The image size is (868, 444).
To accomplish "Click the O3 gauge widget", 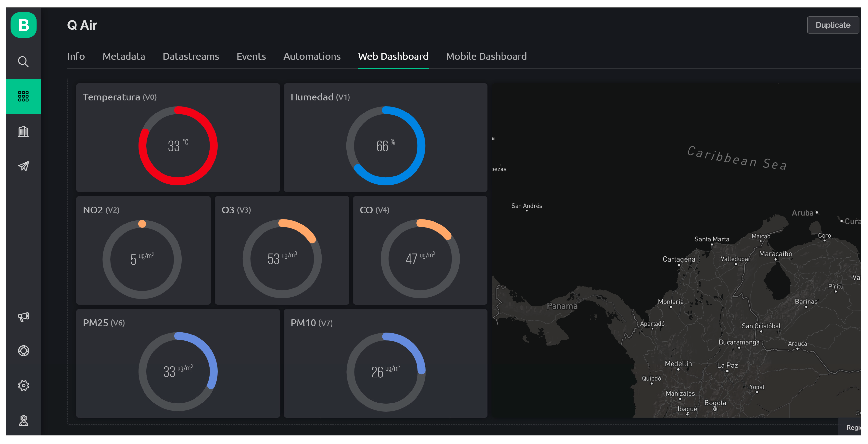I will click(x=282, y=259).
